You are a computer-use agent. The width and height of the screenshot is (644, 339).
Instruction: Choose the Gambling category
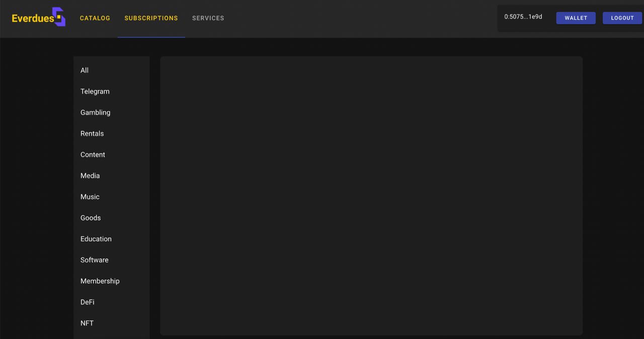coord(95,113)
